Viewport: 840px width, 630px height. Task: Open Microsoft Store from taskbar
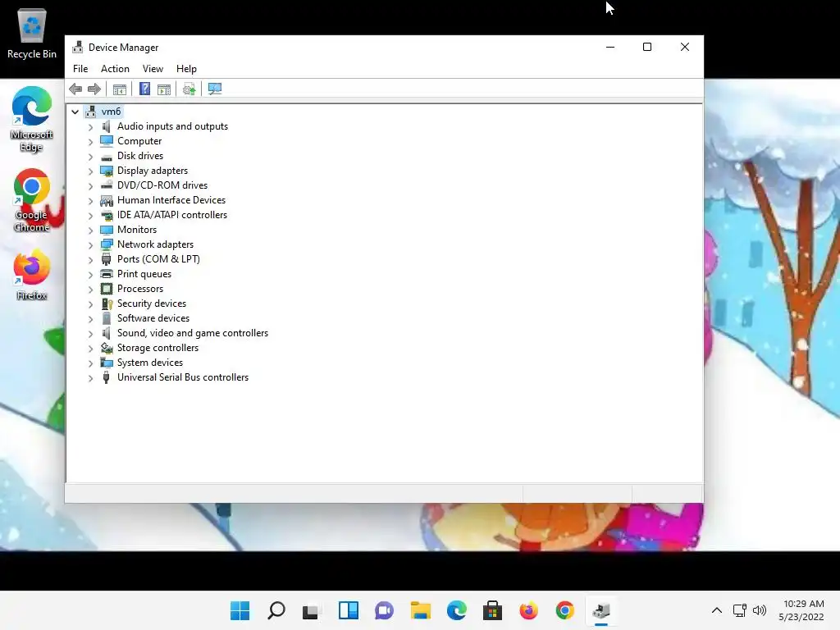coord(492,610)
